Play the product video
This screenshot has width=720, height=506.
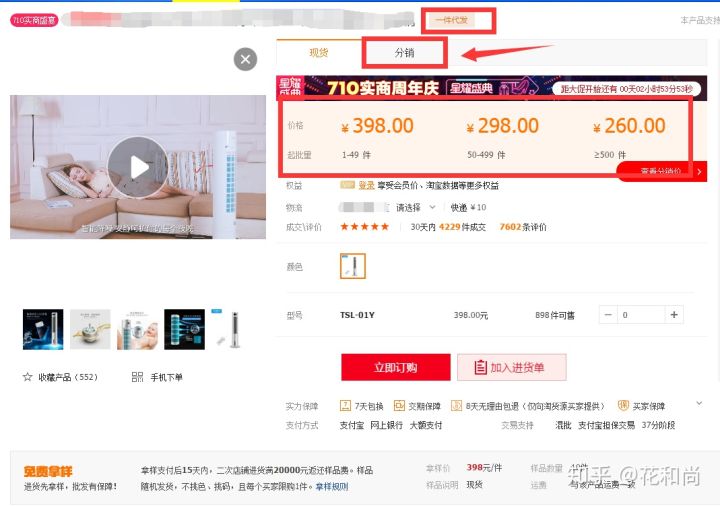138,167
